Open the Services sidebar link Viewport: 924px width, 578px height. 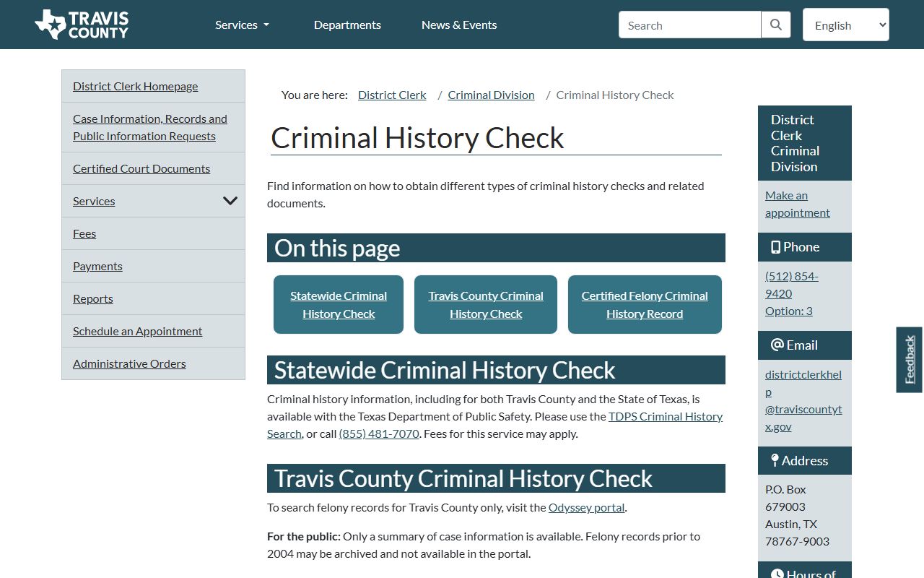coord(94,201)
